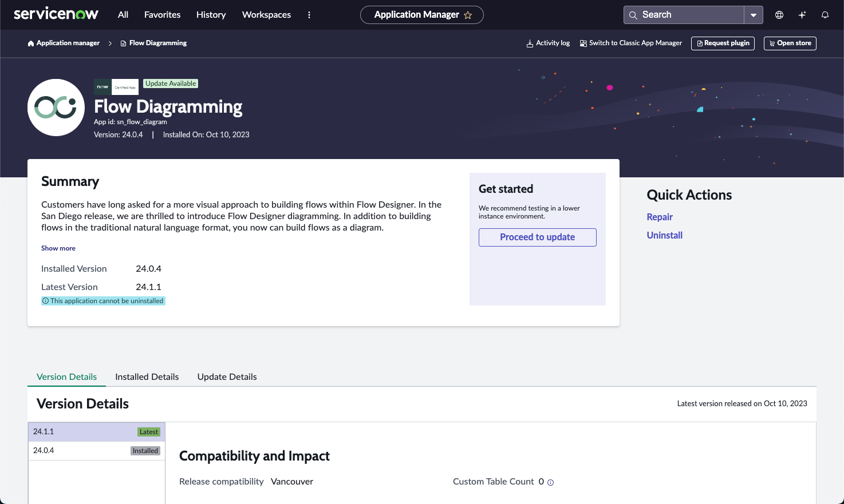Screen dimensions: 844x504
Task: Click the Request plugin button
Action: coord(723,43)
